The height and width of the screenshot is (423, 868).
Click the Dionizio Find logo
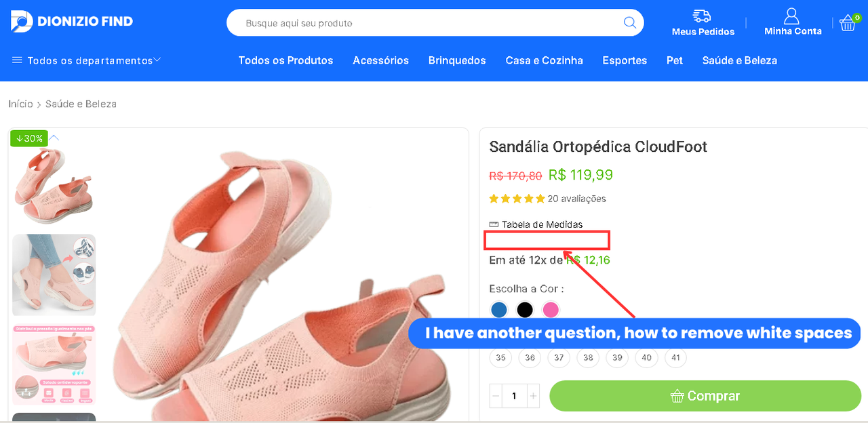[72, 21]
